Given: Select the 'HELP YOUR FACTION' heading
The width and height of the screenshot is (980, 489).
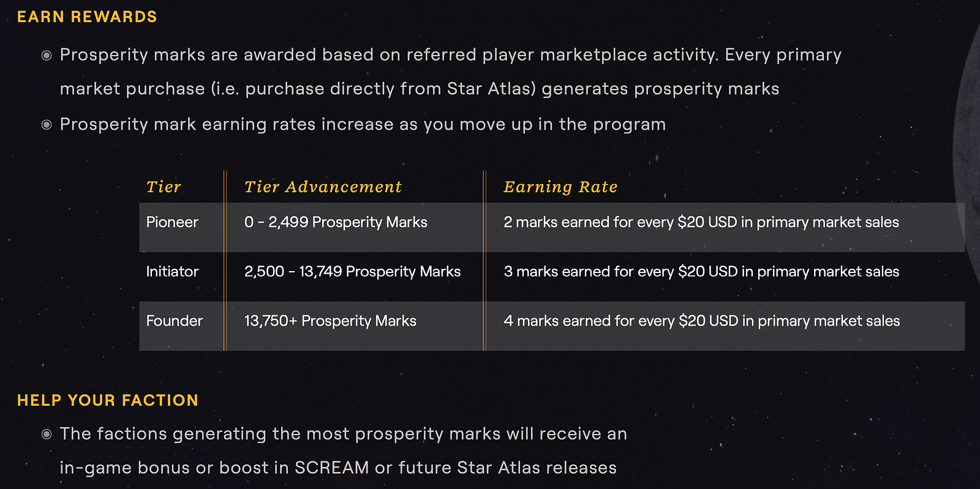Looking at the screenshot, I should tap(108, 400).
